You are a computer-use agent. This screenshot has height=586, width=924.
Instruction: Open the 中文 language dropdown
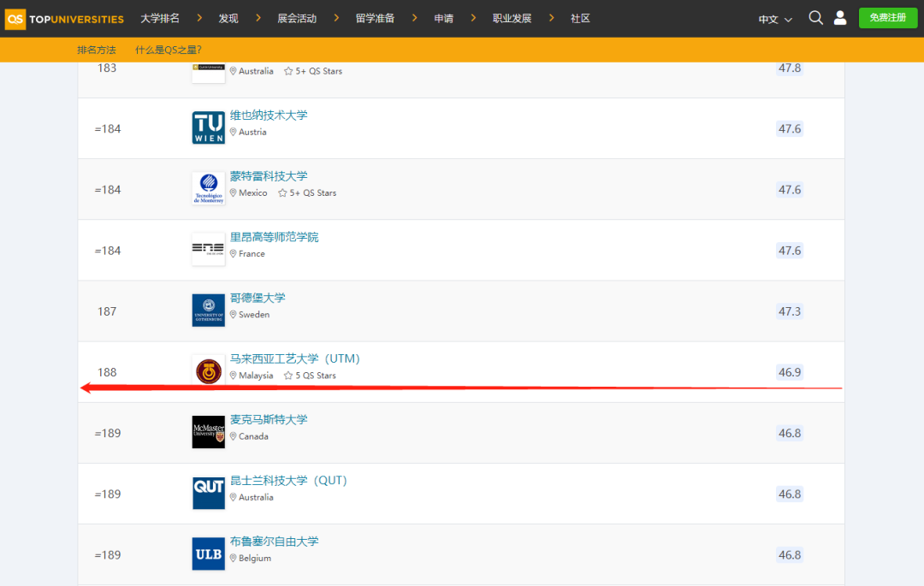tap(775, 20)
